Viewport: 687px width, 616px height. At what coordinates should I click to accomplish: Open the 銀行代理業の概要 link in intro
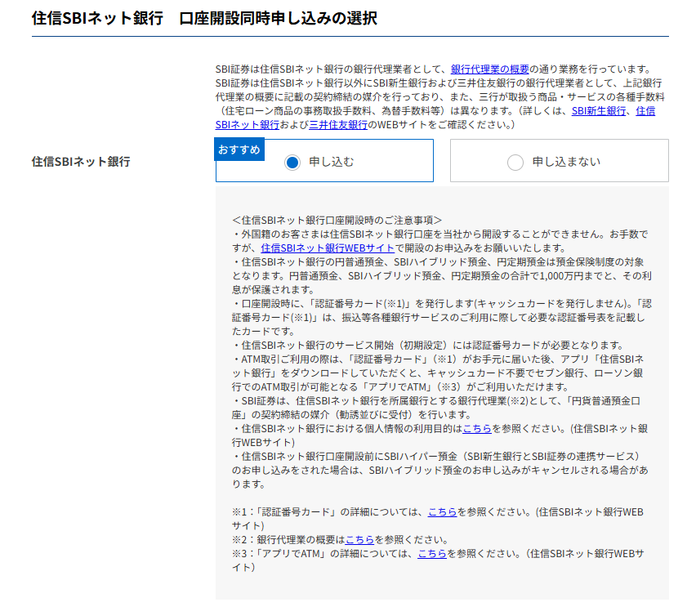(x=489, y=69)
